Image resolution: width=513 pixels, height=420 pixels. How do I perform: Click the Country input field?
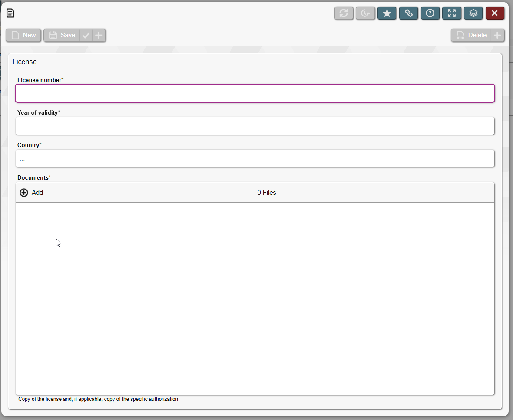pos(255,158)
